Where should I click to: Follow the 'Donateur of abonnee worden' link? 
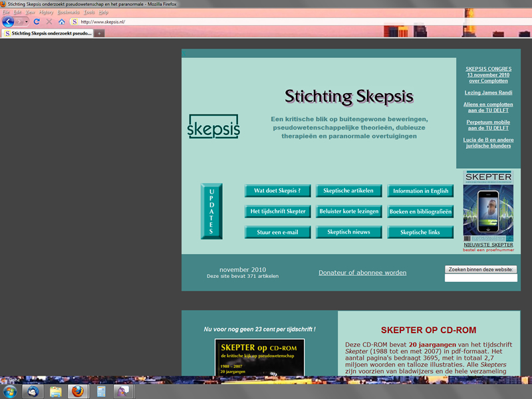(x=362, y=273)
